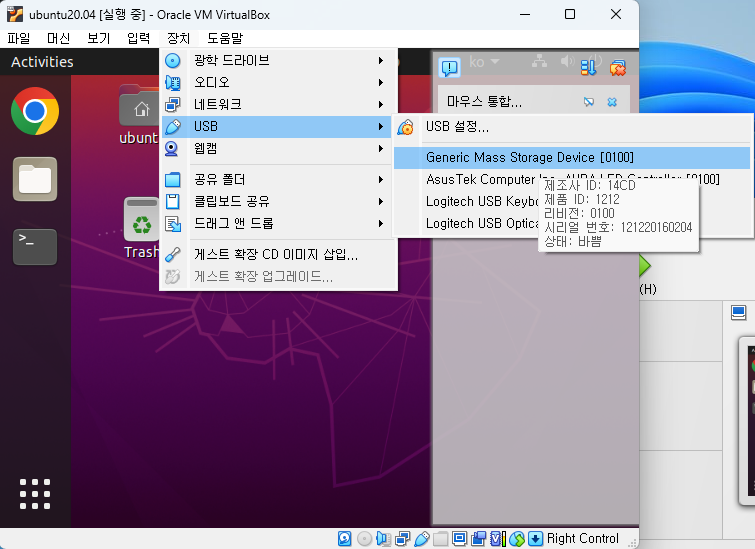This screenshot has width=755, height=549.
Task: Dismiss the 마우스 통합 notification
Action: click(612, 102)
